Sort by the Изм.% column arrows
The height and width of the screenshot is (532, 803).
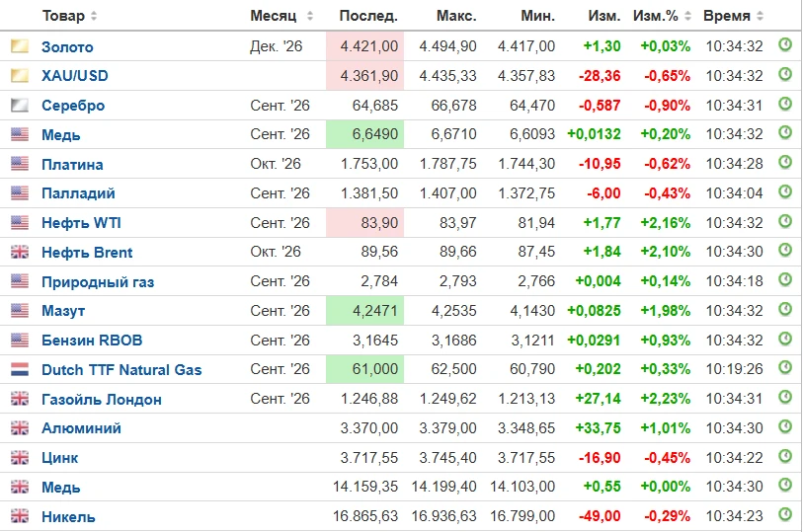(687, 16)
